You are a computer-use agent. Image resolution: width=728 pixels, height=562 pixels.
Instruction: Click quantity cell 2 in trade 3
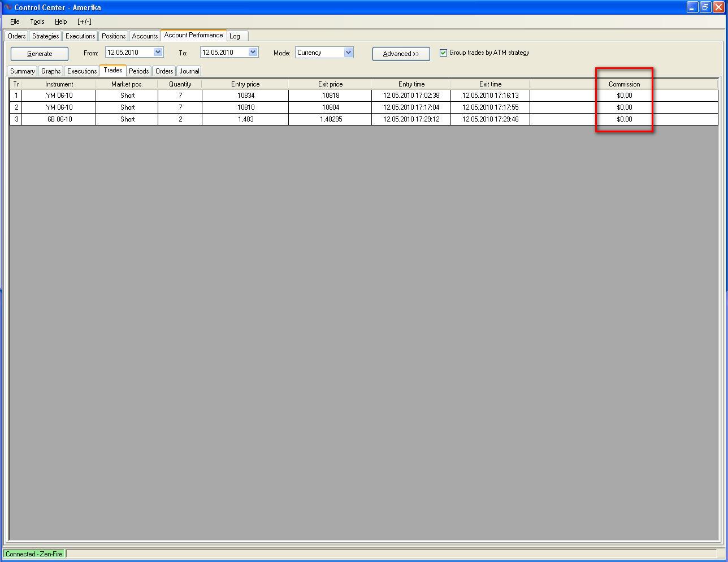click(180, 119)
